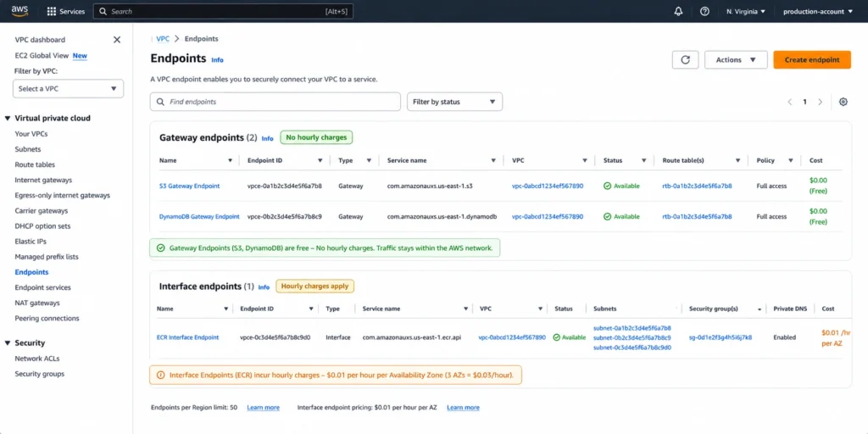The image size is (868, 434).
Task: Click Info next to Interface endpoints
Action: (264, 287)
